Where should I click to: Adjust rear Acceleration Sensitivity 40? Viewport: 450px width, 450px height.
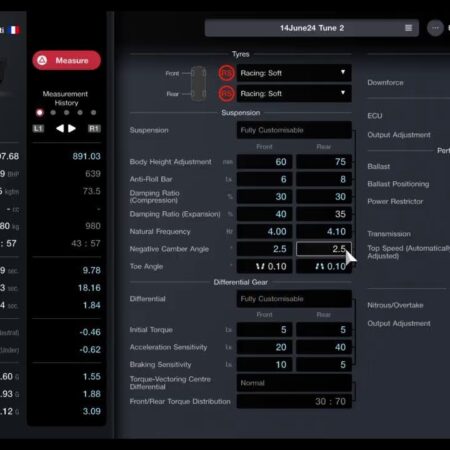tap(324, 347)
